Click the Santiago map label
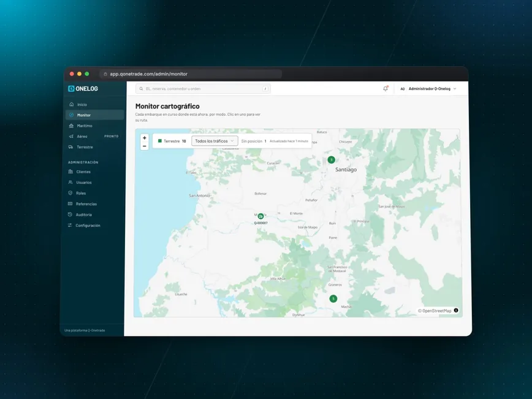Viewport: 532px width, 399px height. coord(346,170)
